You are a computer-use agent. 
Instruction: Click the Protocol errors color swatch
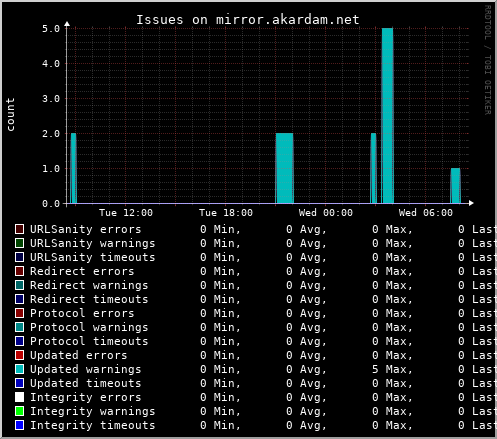click(x=19, y=313)
